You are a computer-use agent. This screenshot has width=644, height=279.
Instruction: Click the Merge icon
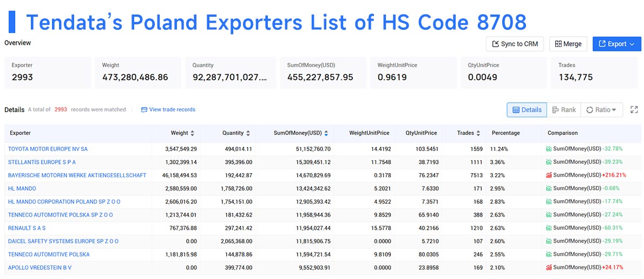pos(558,44)
